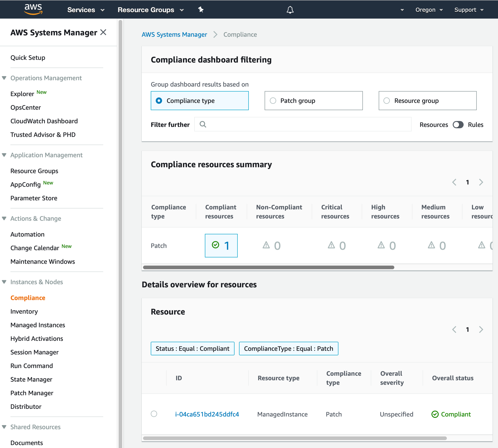
Task: Click the AWS logo
Action: (33, 9)
